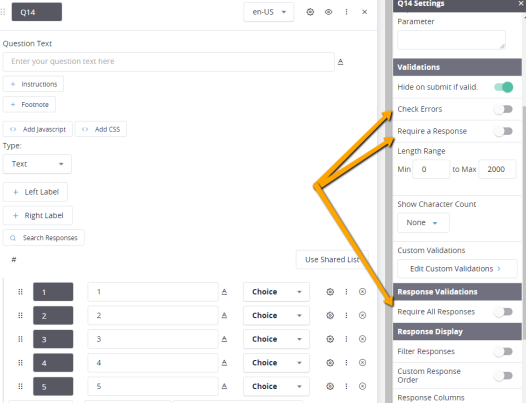Add a Left Label
Viewport: 526px width, 403px height.
pos(35,192)
